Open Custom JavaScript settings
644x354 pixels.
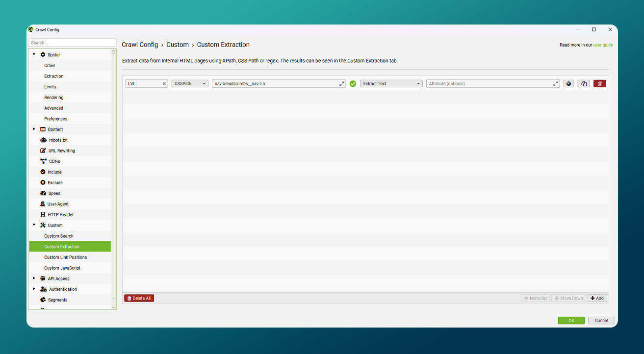point(62,268)
